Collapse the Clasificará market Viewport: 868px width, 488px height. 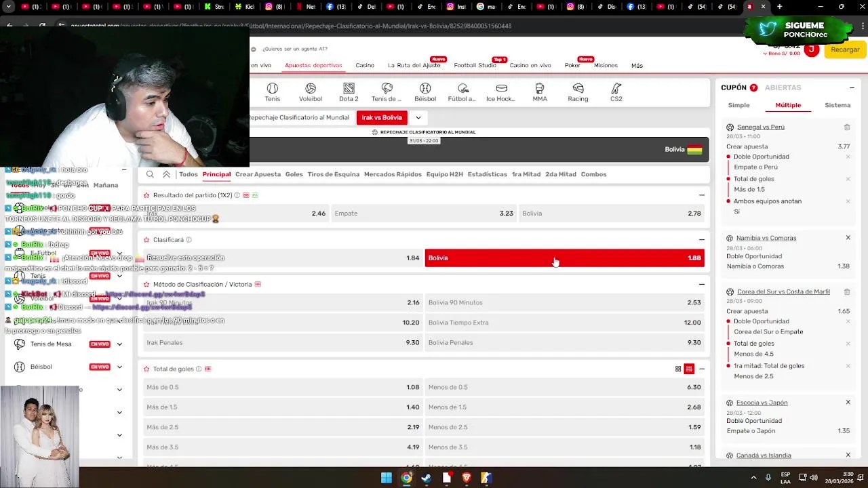[x=702, y=240]
